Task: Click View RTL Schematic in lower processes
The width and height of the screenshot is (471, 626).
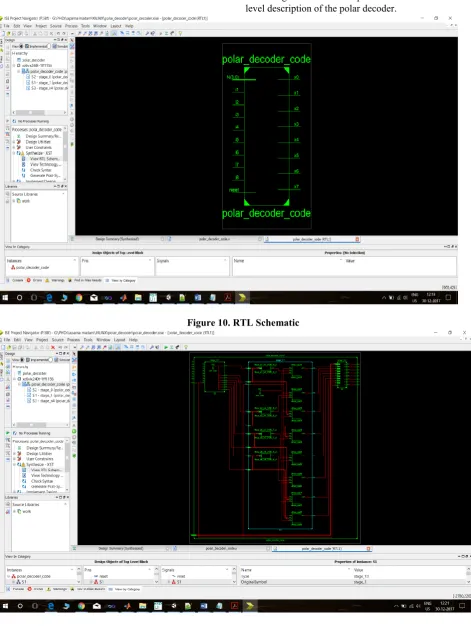Action: (x=46, y=470)
